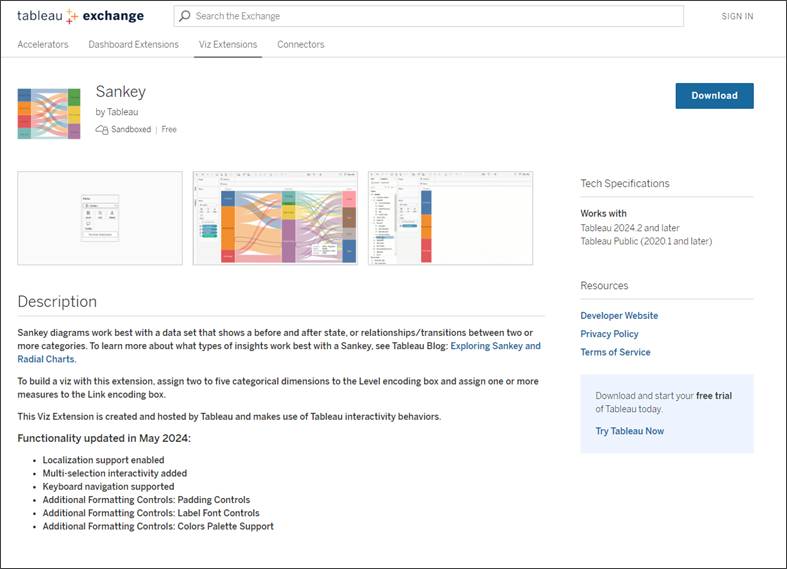Click the Tech Specifications heading
The height and width of the screenshot is (569, 787).
[x=625, y=183]
